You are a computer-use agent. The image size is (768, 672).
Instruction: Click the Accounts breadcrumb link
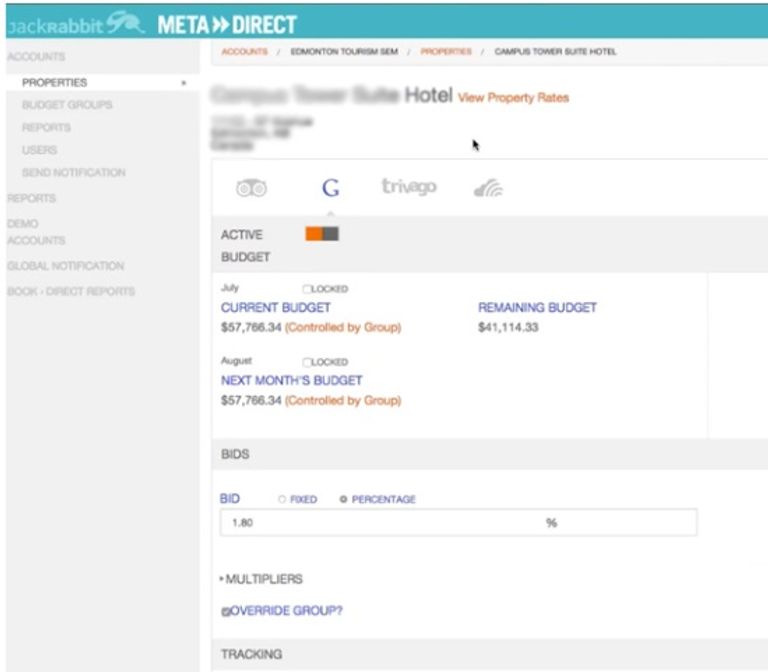click(244, 51)
